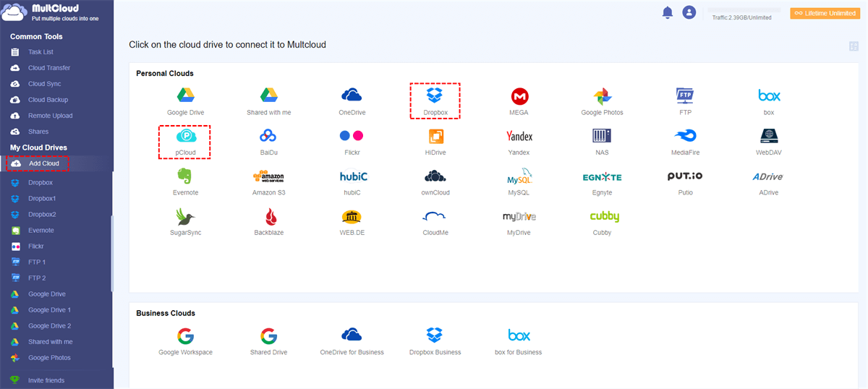
Task: Click sidebar drive list scrollbar
Action: [111, 253]
